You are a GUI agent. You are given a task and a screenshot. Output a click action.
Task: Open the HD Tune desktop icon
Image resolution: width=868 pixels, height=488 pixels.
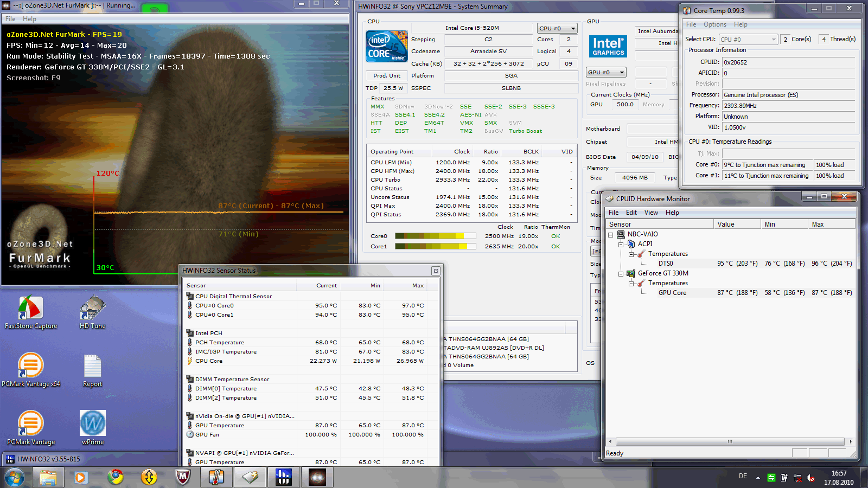click(x=93, y=312)
